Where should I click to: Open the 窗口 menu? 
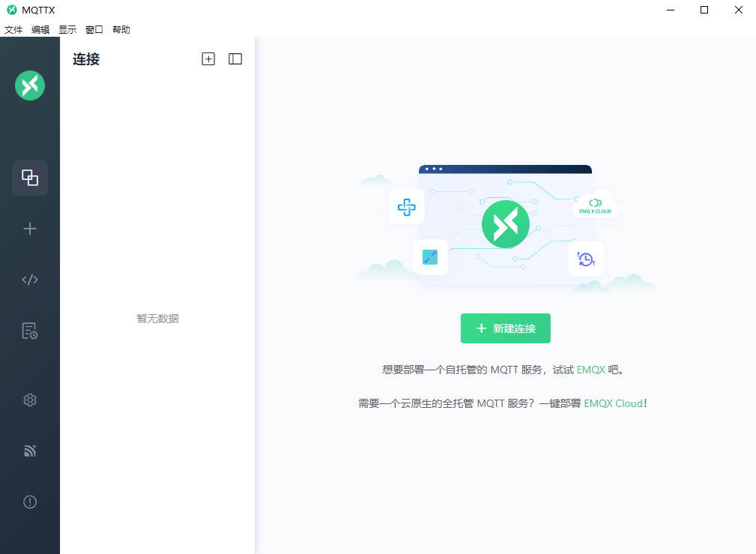(x=94, y=30)
